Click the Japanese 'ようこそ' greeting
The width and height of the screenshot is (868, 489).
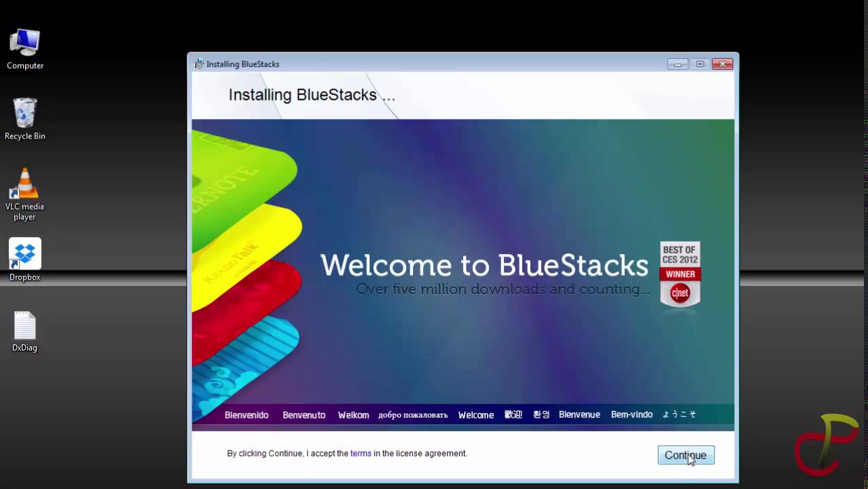click(x=679, y=414)
